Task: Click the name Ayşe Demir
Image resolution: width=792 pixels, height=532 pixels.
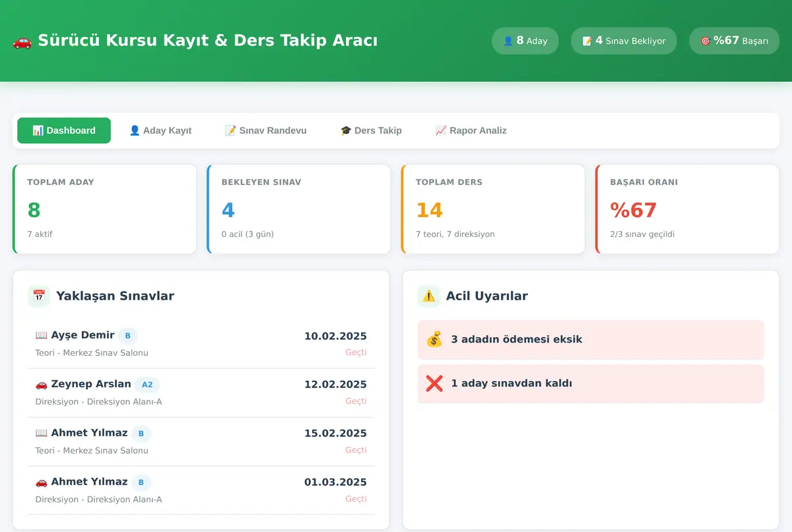Action: tap(82, 335)
